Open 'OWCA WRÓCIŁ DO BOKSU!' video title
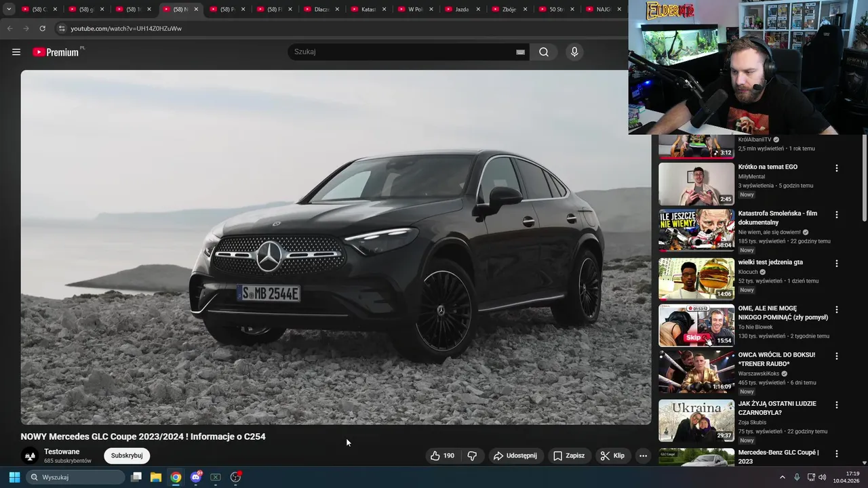Image resolution: width=868 pixels, height=488 pixels. [x=776, y=359]
